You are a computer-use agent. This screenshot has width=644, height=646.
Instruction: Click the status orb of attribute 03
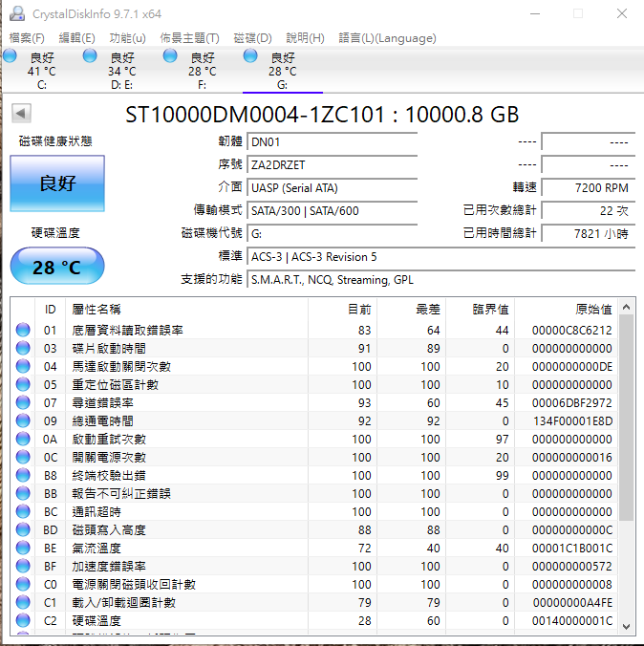click(23, 348)
